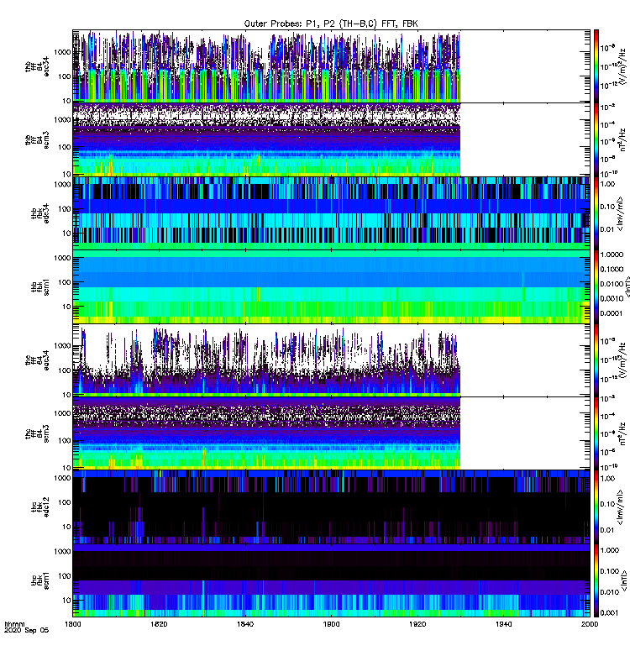Click the color bar for thb fff edc34 panel

pyautogui.click(x=596, y=66)
